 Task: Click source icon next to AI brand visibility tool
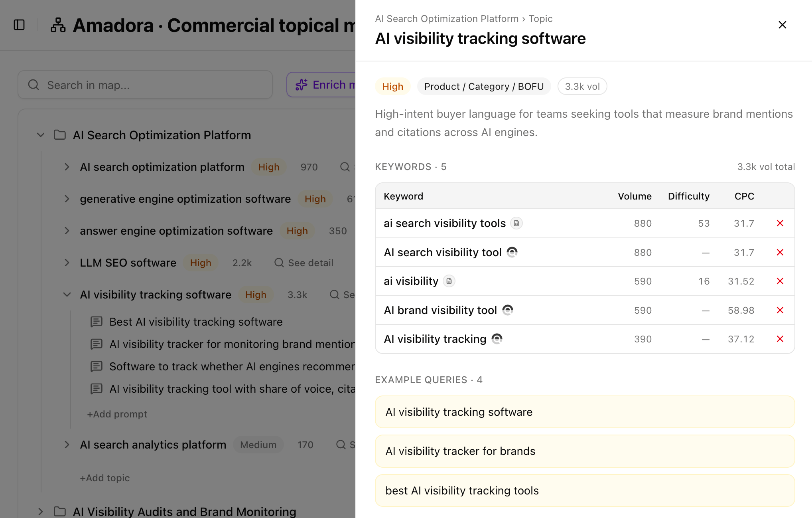[508, 310]
